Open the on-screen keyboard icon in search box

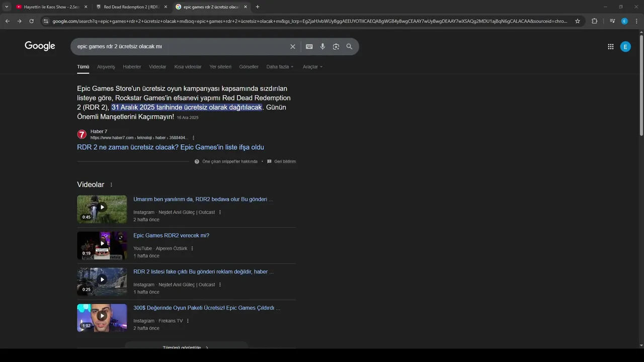tap(309, 46)
